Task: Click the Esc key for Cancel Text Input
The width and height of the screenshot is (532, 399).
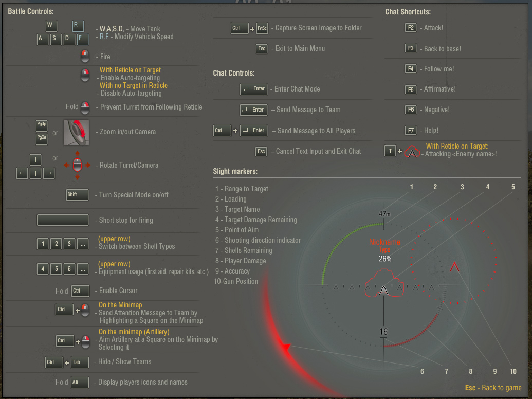Action: (261, 151)
